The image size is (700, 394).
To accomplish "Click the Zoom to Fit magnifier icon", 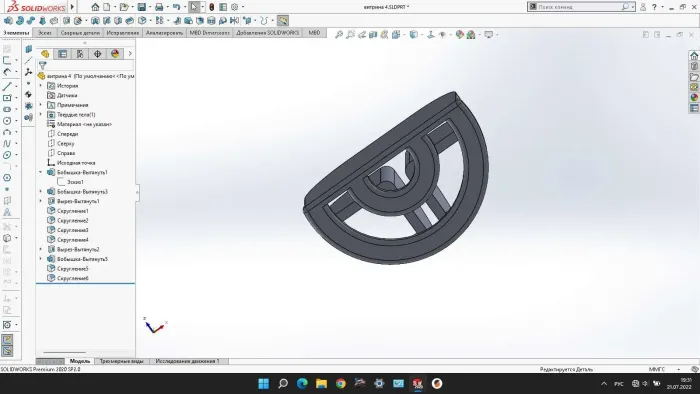I will click(339, 34).
